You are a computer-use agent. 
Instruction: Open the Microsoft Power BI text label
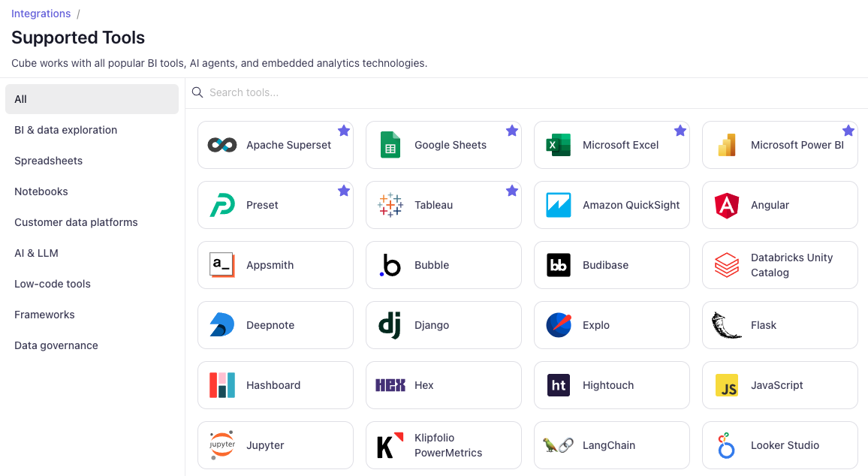pos(797,145)
